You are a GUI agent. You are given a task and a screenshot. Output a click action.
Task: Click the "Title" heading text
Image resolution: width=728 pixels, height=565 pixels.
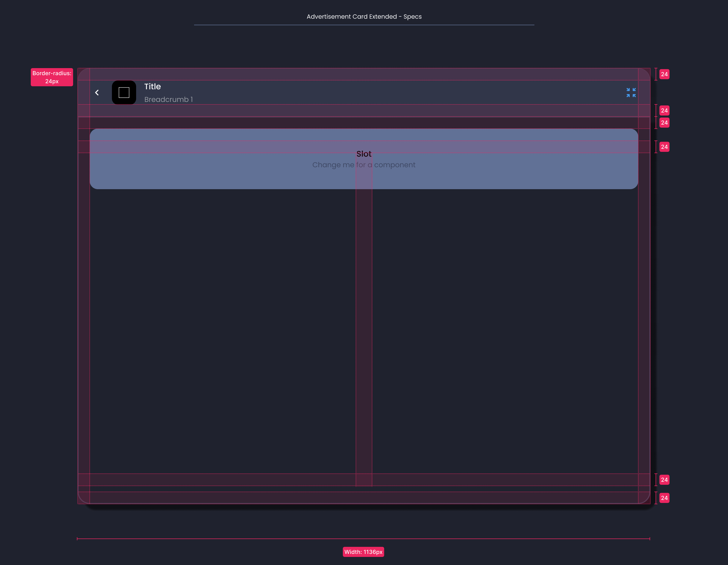coord(153,86)
